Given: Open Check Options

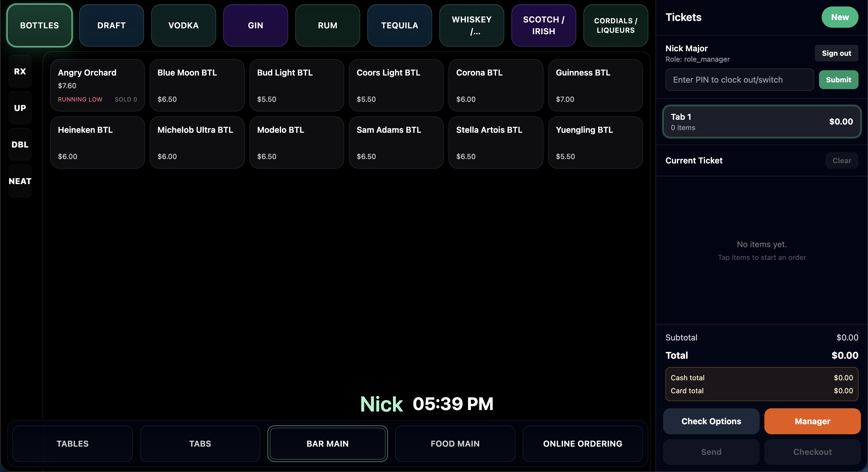Looking at the screenshot, I should click(x=711, y=421).
